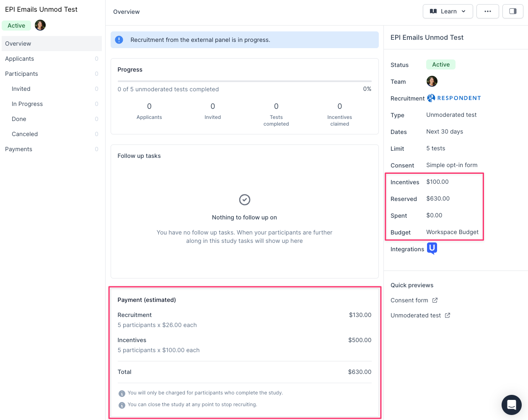Show In Progress participants
Image resolution: width=528 pixels, height=420 pixels.
(27, 104)
